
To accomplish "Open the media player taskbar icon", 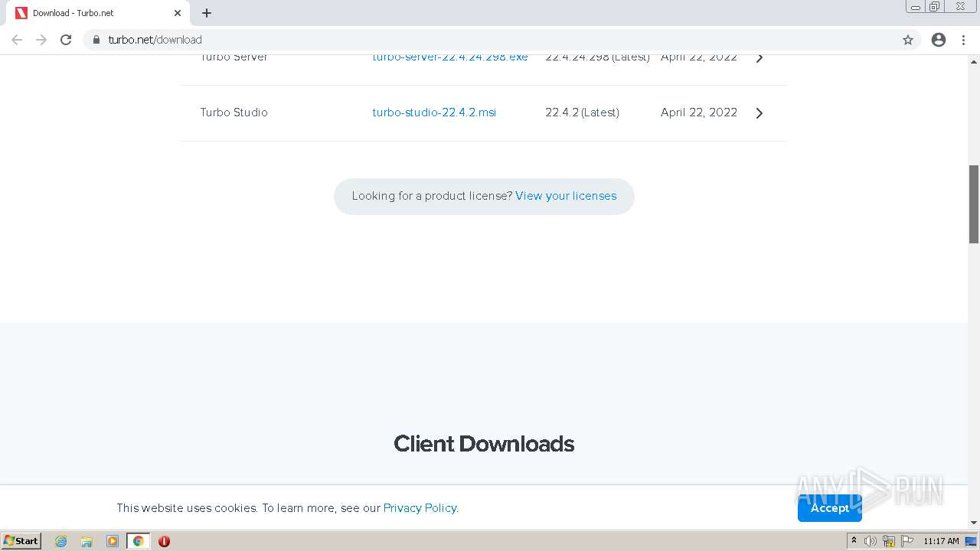I will 113,541.
